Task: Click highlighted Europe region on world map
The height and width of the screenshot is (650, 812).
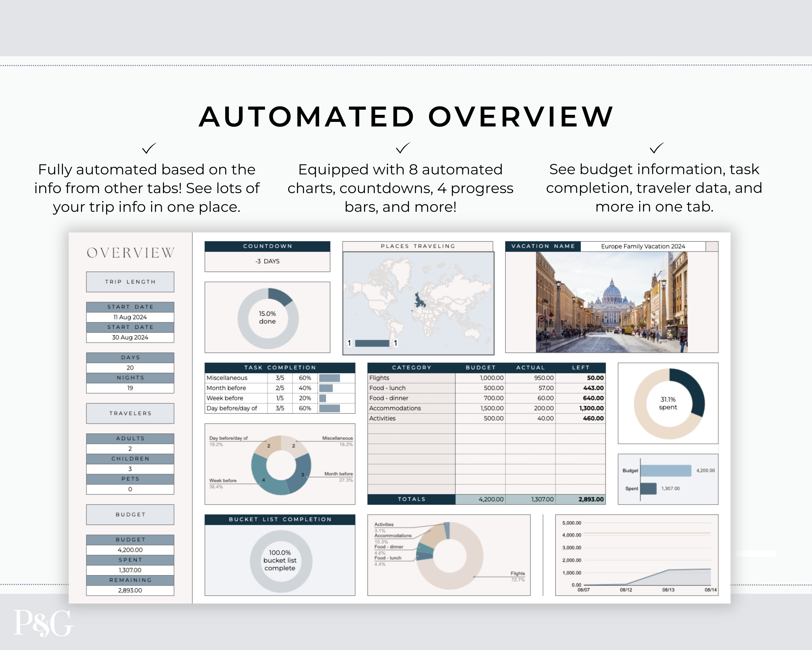Action: (419, 301)
